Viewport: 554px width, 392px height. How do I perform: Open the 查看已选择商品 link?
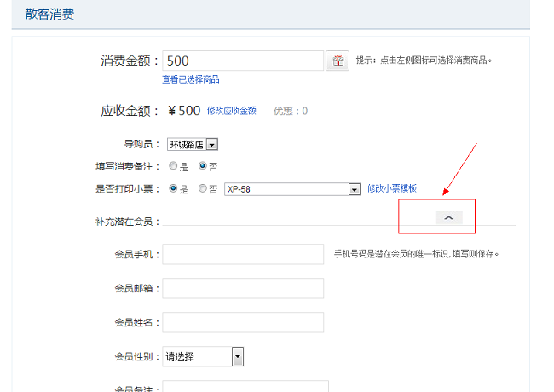click(190, 79)
